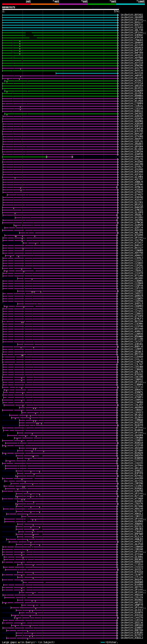The image size is (147, 644).
Task: Select hit label UniRef100_A9TEC2
Action: (x=132, y=55)
